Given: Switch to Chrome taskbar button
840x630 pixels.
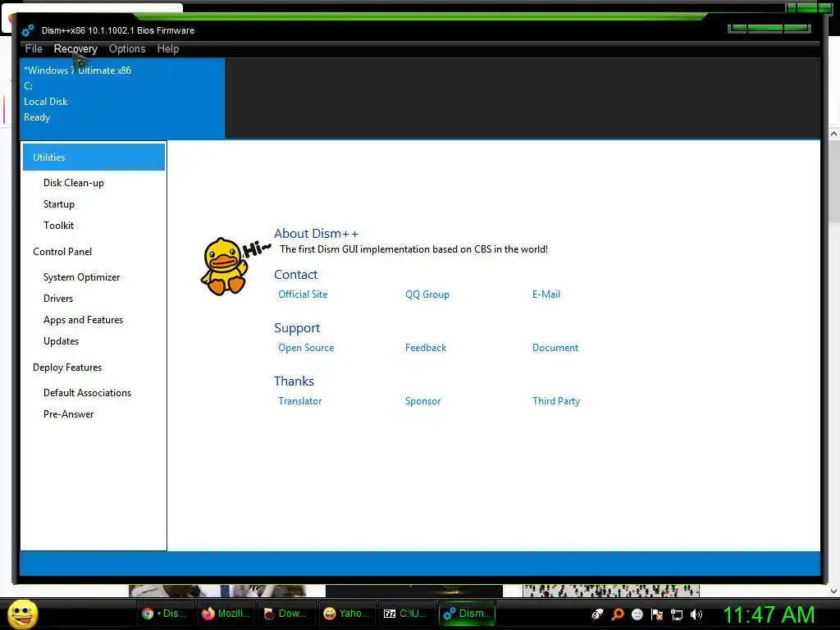Looking at the screenshot, I should tap(165, 614).
